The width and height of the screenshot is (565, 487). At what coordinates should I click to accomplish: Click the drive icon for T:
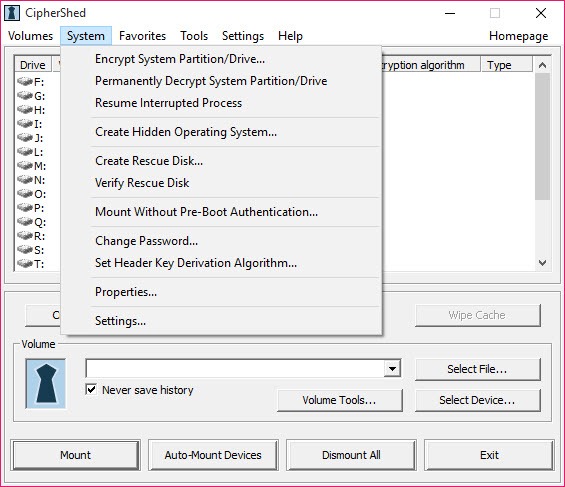25,263
